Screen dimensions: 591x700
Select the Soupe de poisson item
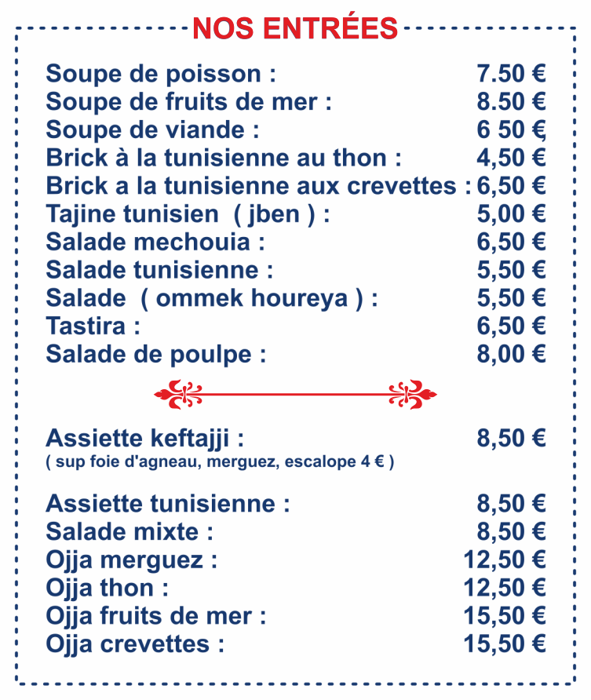(295, 74)
